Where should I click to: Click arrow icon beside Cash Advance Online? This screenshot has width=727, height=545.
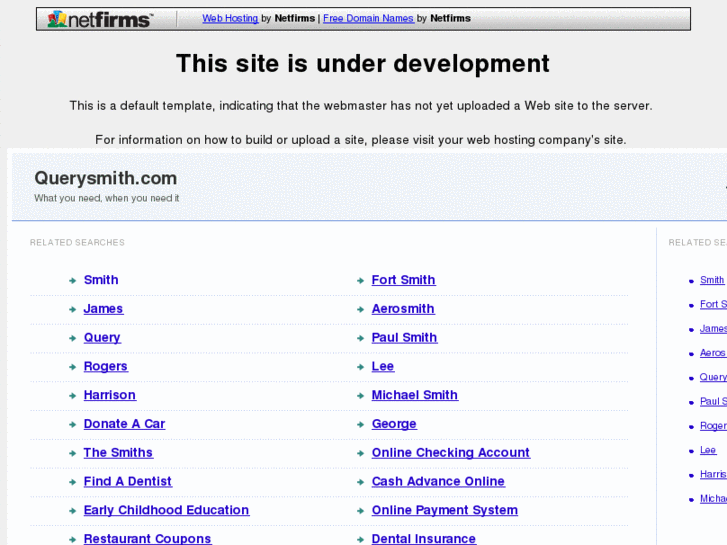[x=360, y=482]
